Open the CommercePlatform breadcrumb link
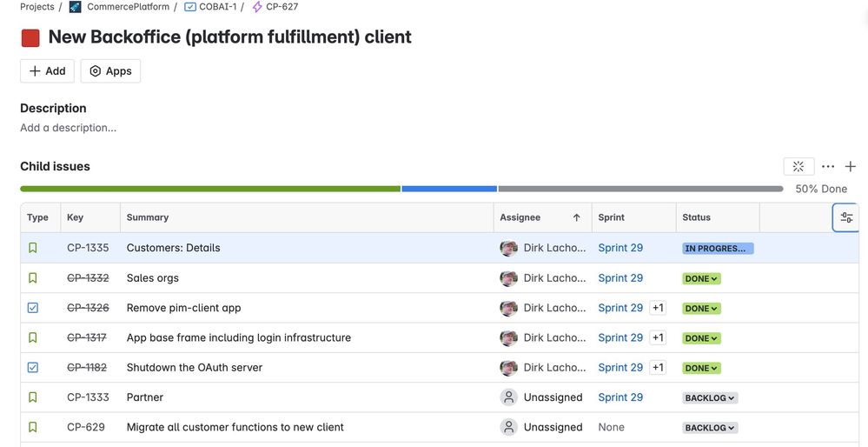 [128, 7]
